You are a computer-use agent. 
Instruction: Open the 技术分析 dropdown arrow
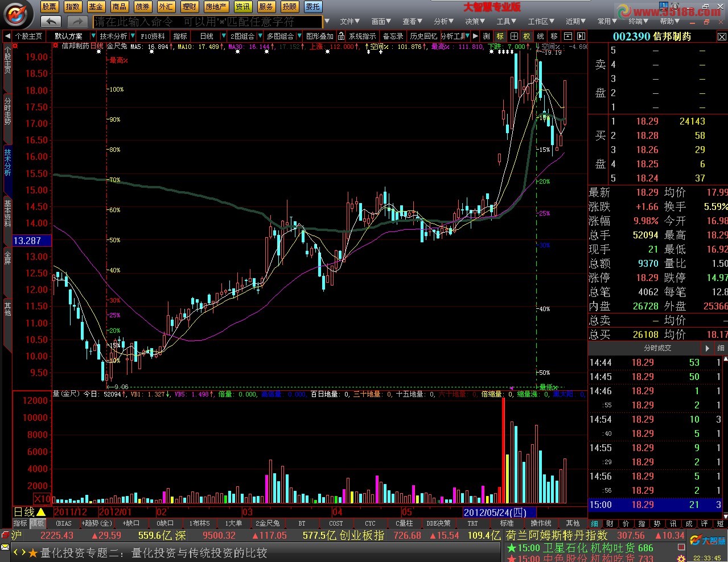(132, 36)
